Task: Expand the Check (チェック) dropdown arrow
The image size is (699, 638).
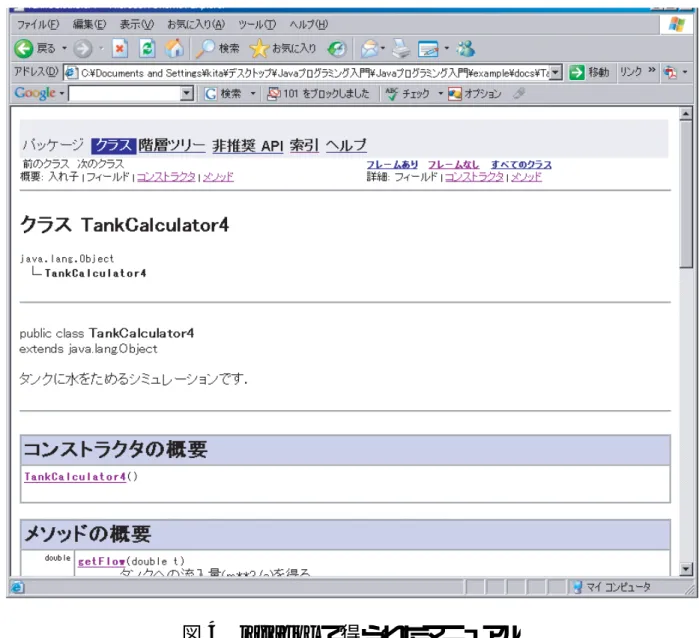Action: click(x=440, y=94)
